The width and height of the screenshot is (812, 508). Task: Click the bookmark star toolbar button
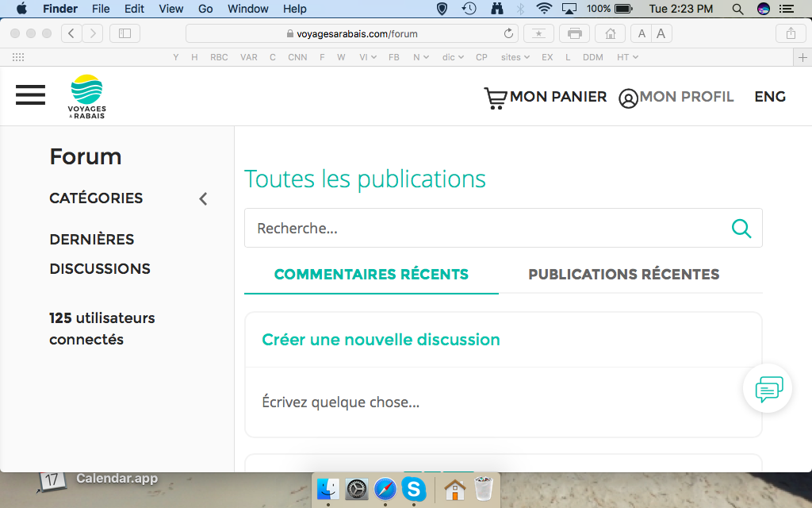click(538, 33)
